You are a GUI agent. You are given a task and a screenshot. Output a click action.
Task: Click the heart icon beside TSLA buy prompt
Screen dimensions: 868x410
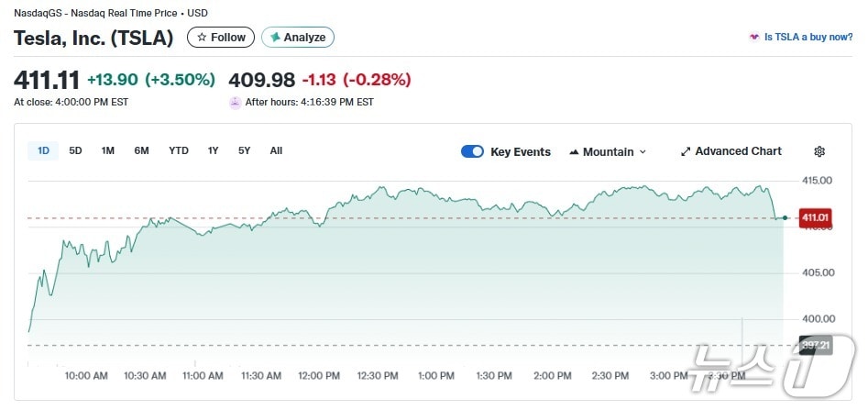754,38
